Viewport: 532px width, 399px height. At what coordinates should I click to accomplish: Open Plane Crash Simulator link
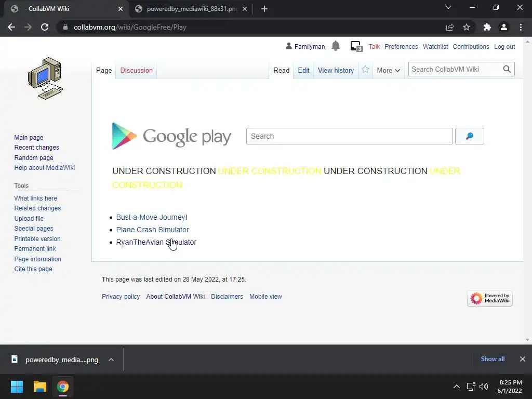(x=152, y=230)
